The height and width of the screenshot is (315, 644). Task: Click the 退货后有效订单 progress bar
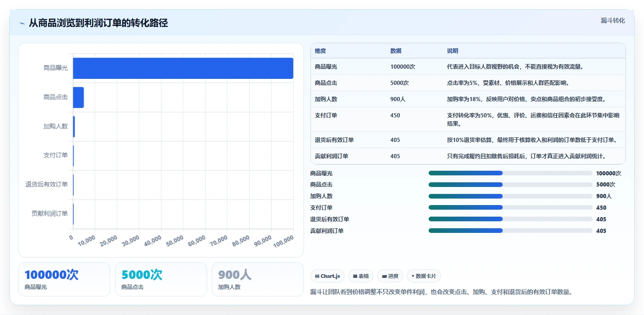tap(511, 219)
